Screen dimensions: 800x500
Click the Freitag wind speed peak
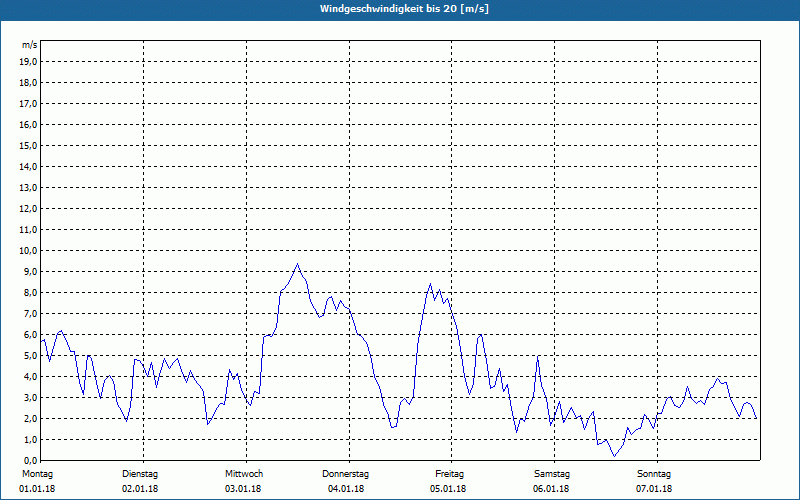click(430, 284)
